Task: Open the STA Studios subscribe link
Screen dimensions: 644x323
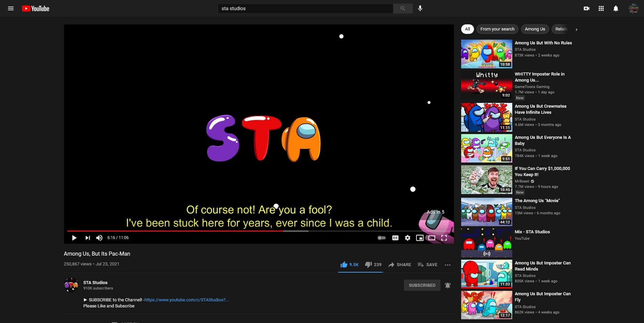Action: [x=186, y=300]
